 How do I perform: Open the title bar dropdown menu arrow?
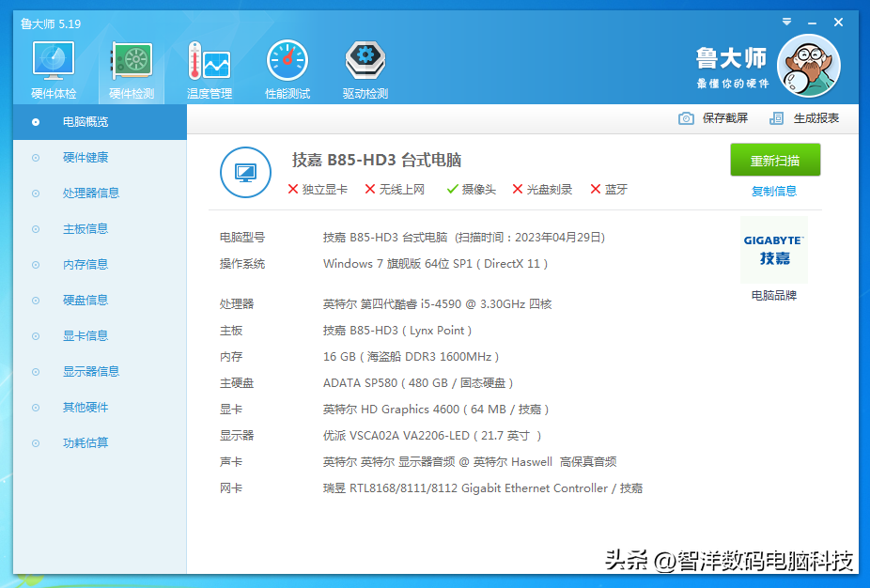click(786, 23)
